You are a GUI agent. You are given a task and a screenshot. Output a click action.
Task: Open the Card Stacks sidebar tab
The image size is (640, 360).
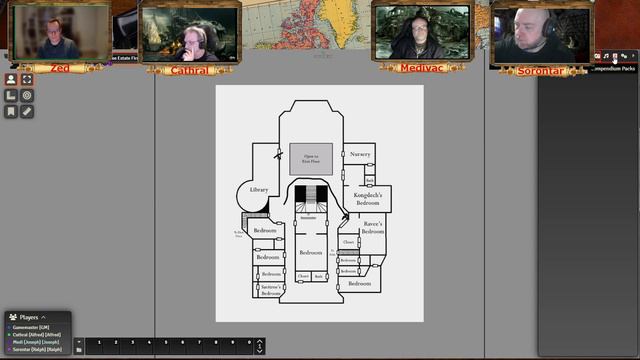coord(597,56)
